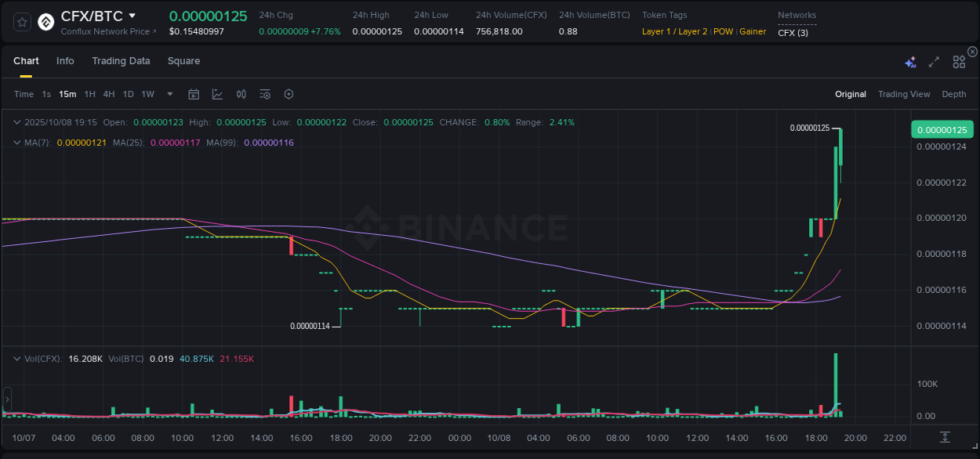Screen dimensions: 980x459
Task: Select the chart style icon
Action: point(217,94)
